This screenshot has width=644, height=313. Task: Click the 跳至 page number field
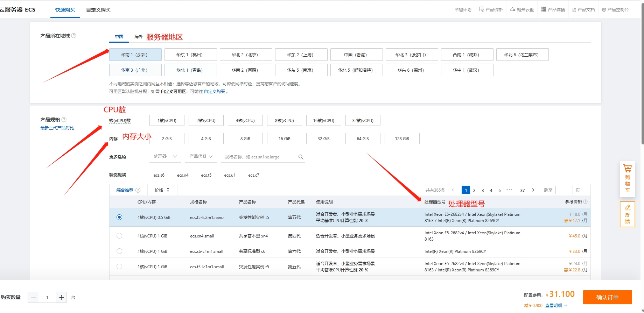(564, 190)
